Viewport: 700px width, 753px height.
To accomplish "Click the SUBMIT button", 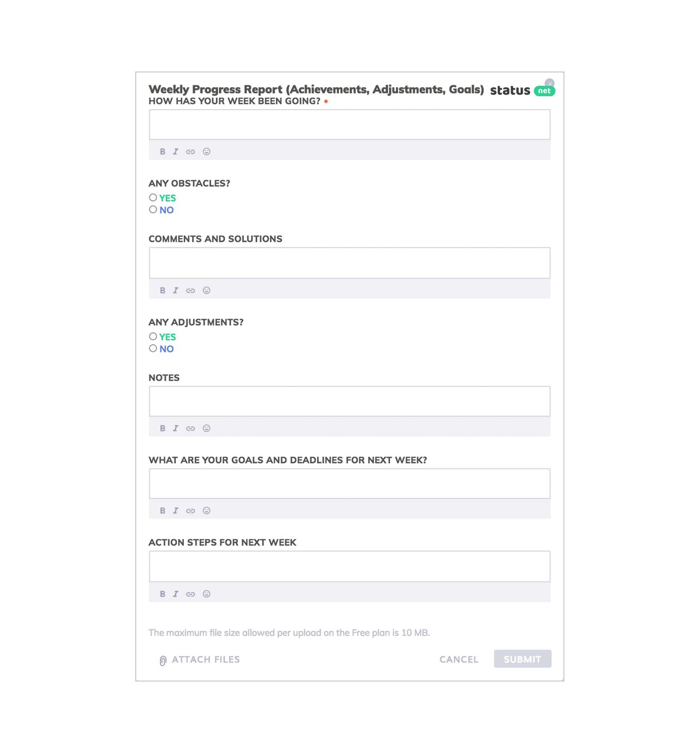I will pos(522,660).
